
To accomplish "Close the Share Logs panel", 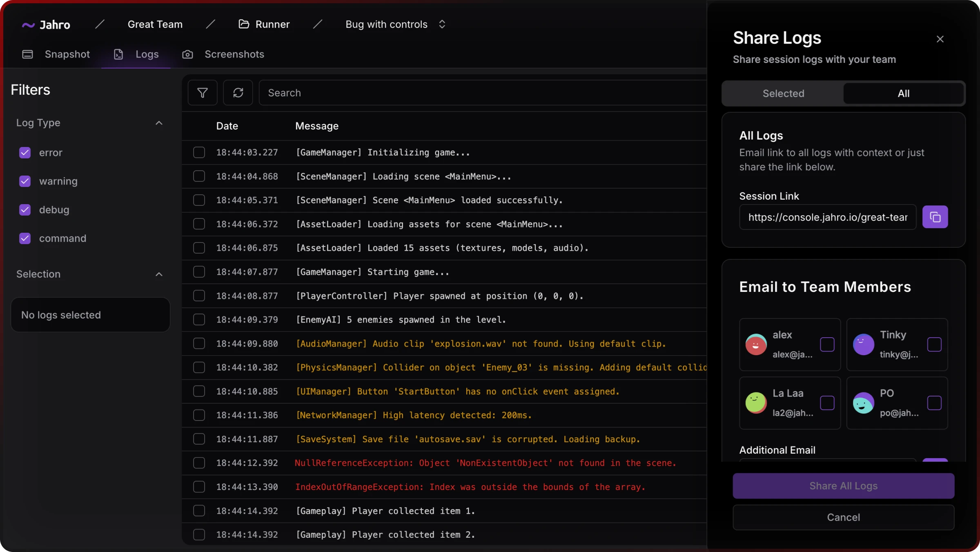I will (940, 39).
